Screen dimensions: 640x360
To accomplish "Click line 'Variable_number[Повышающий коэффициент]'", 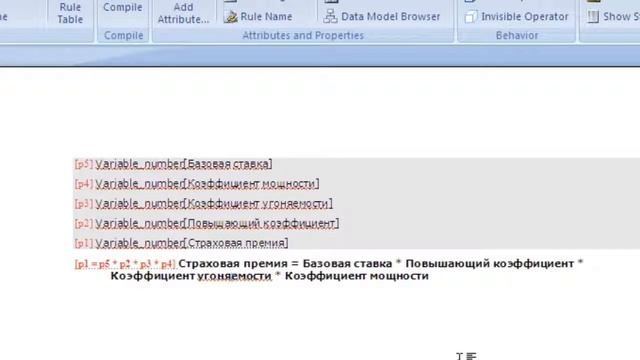I will (217, 223).
